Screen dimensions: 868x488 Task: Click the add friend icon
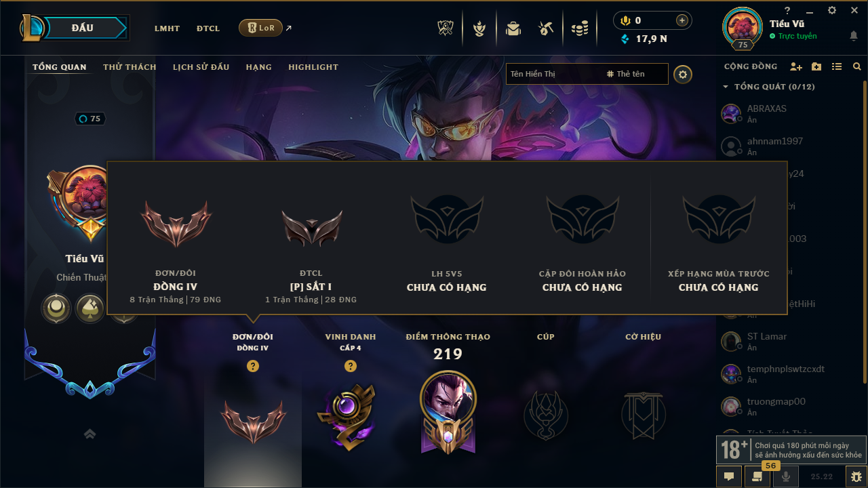796,66
